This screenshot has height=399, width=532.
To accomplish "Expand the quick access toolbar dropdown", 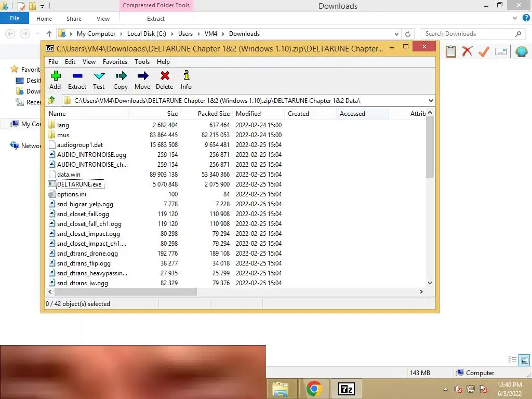I will pos(43,6).
